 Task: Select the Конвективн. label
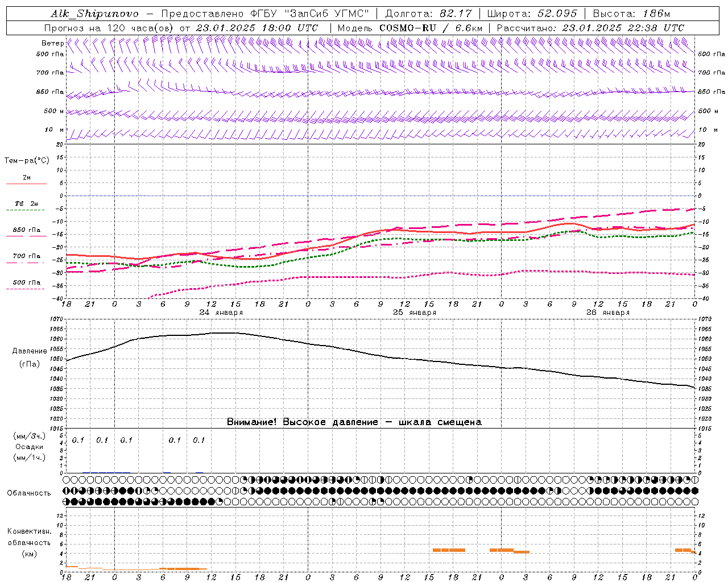30,531
